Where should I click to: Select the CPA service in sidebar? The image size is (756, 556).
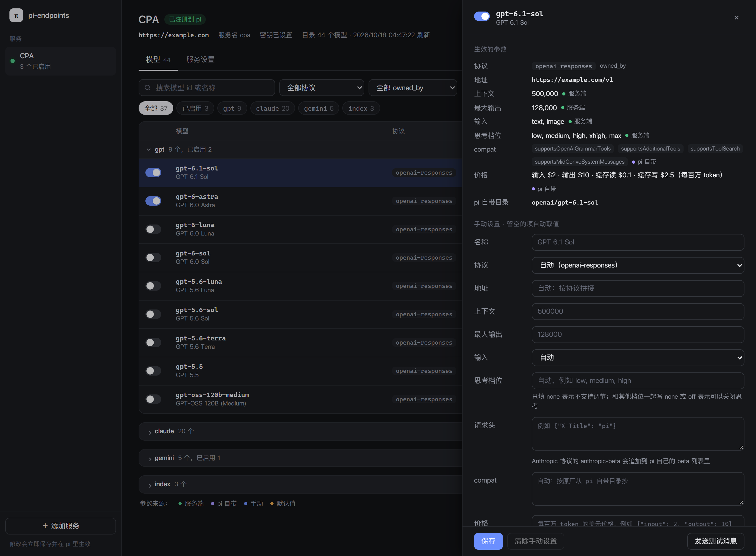point(61,61)
